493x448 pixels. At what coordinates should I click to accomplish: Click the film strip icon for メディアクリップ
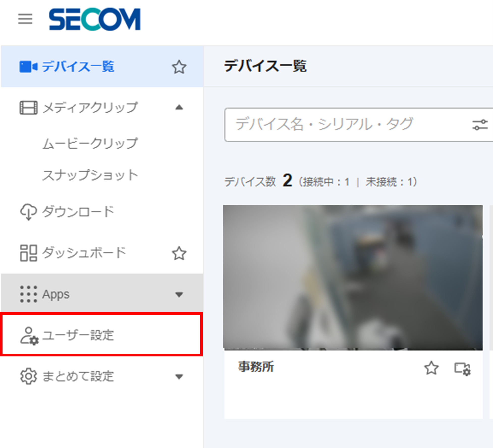(x=29, y=108)
